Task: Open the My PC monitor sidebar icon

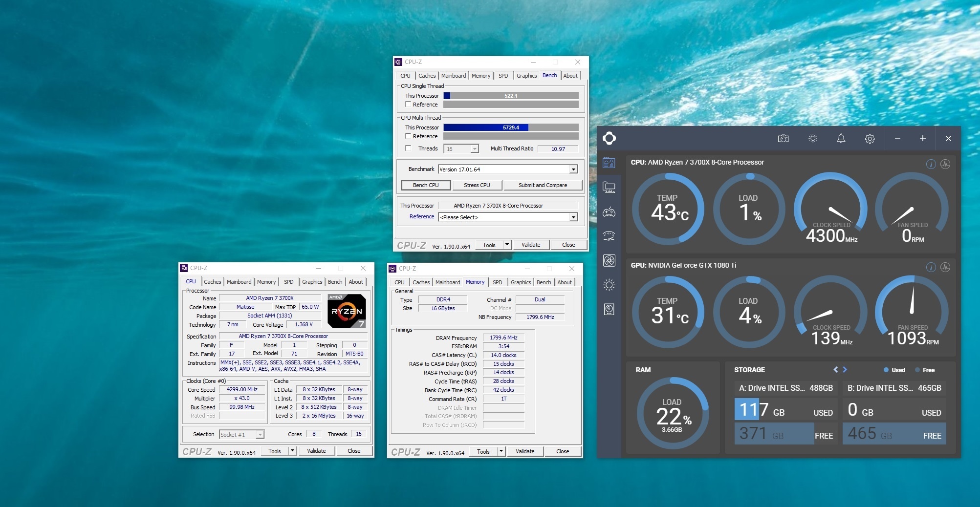Action: 609,187
